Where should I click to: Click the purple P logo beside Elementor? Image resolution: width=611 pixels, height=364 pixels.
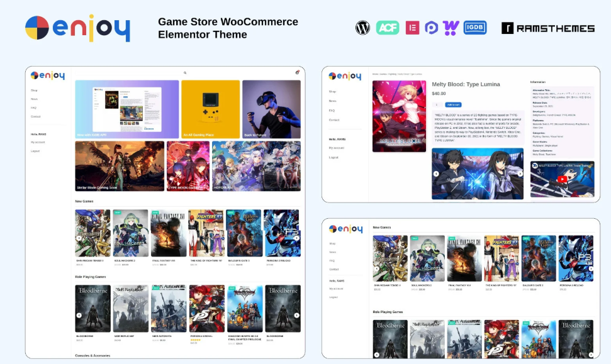[431, 28]
